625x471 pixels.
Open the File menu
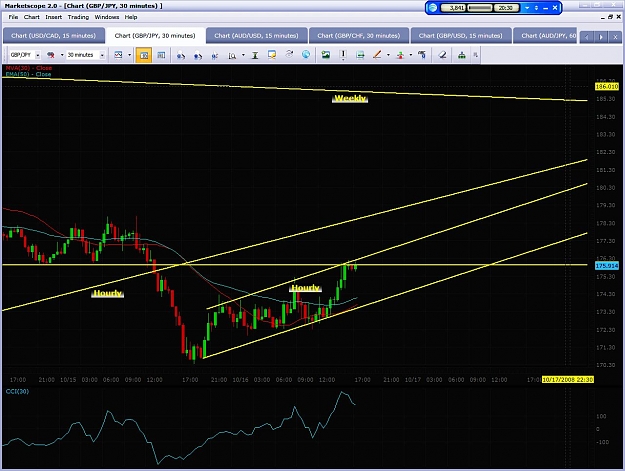(x=13, y=17)
